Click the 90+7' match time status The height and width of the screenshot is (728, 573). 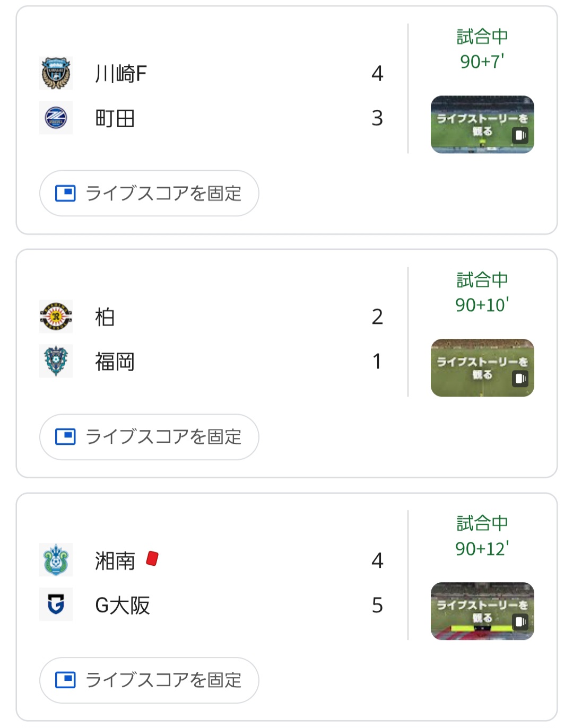pos(482,62)
